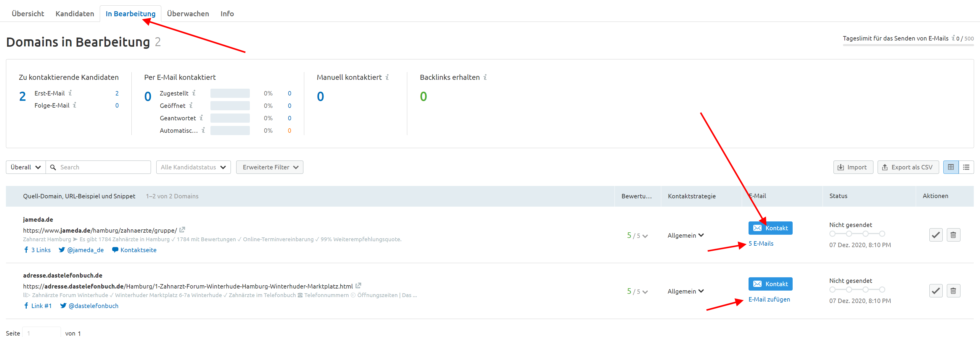Show info for Backlinks erhalten

(x=485, y=77)
